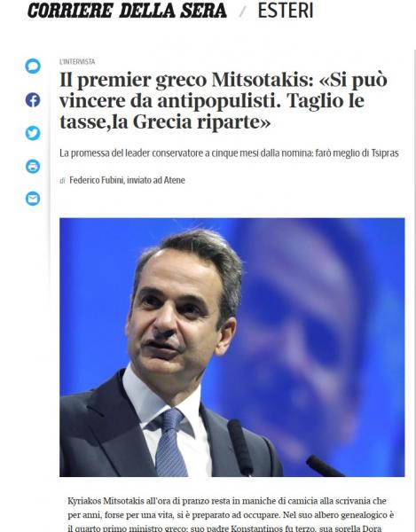Click subtitle 'La promessa del leader conservatore'

click(x=229, y=153)
